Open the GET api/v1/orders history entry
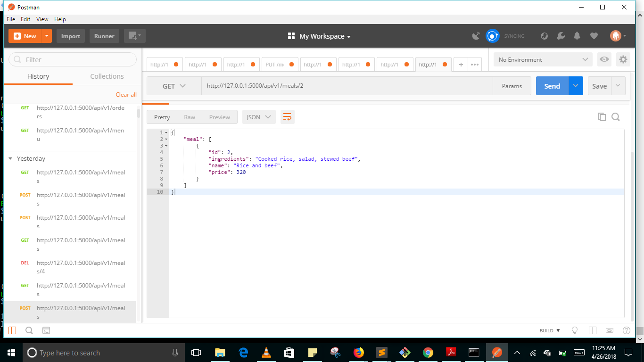Image resolution: width=644 pixels, height=362 pixels. tap(70, 112)
